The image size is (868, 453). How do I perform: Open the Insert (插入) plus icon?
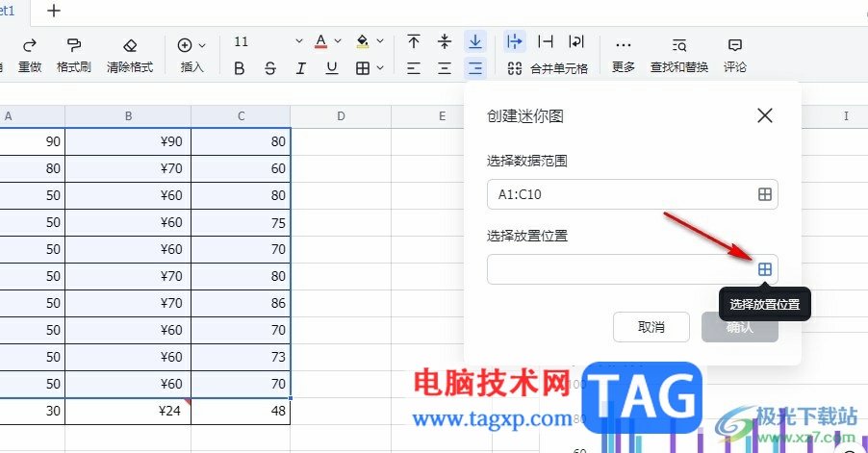[x=185, y=45]
